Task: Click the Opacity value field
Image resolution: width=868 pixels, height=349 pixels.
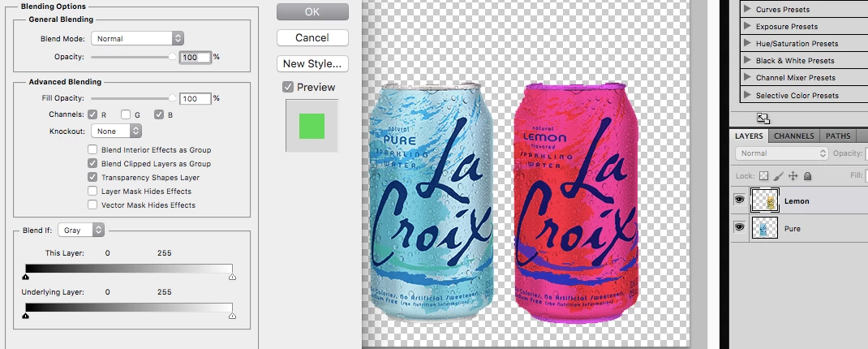Action: [196, 57]
